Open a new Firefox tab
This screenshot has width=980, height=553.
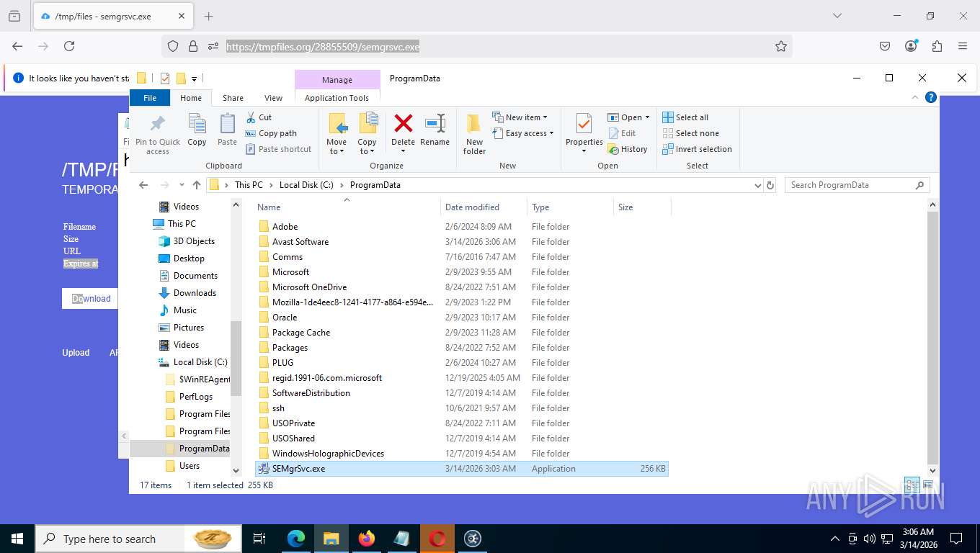click(209, 16)
